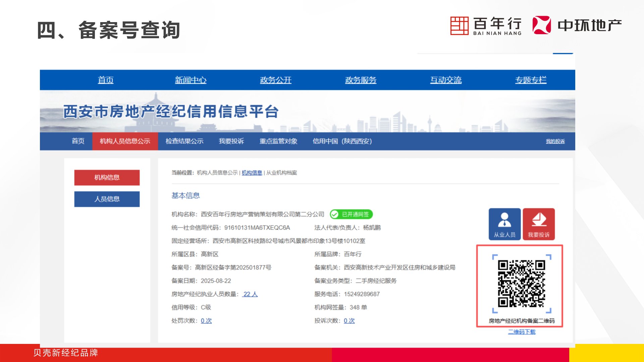Click the green 已开通网签 badge

click(x=351, y=214)
